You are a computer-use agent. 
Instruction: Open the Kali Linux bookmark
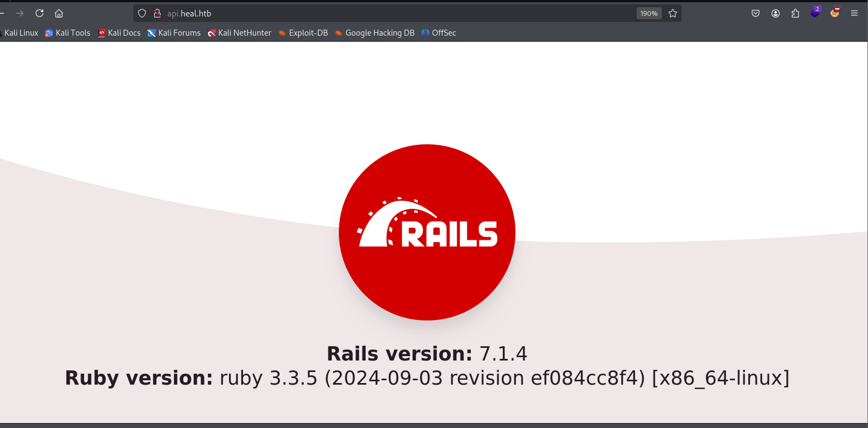tap(20, 33)
